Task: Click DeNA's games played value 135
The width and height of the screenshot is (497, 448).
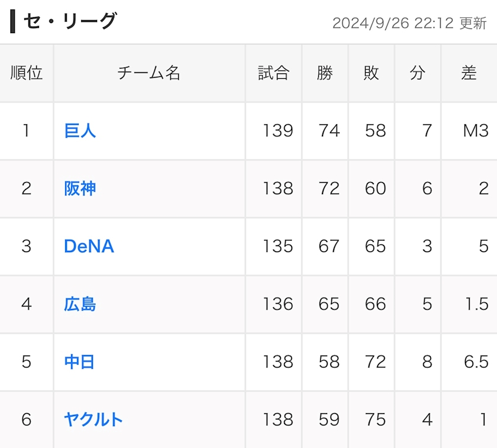Action: pyautogui.click(x=277, y=246)
